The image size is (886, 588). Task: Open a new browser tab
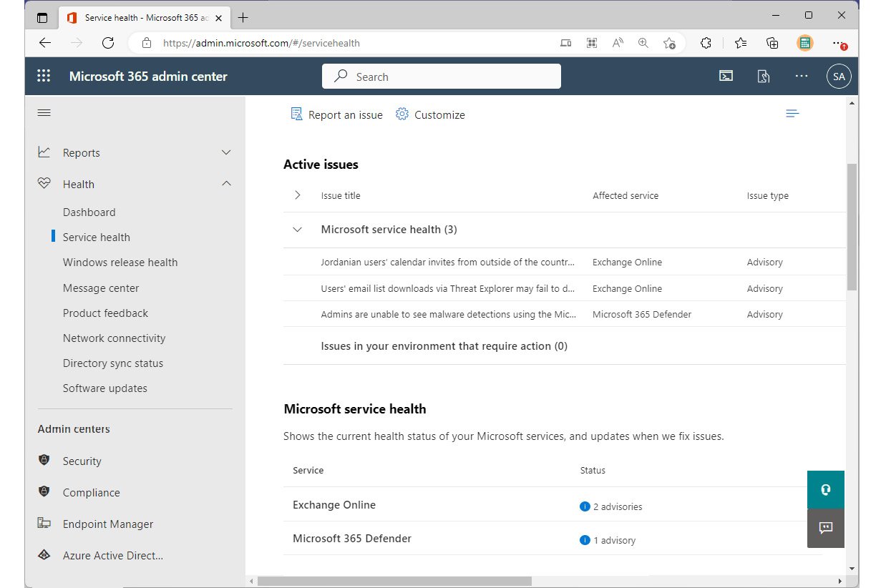pyautogui.click(x=243, y=17)
